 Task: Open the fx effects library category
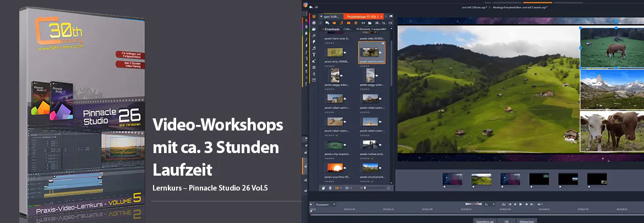click(x=314, y=36)
